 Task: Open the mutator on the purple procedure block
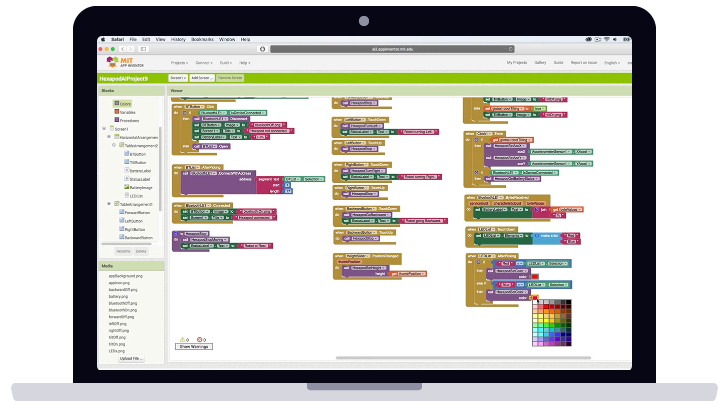tap(176, 234)
